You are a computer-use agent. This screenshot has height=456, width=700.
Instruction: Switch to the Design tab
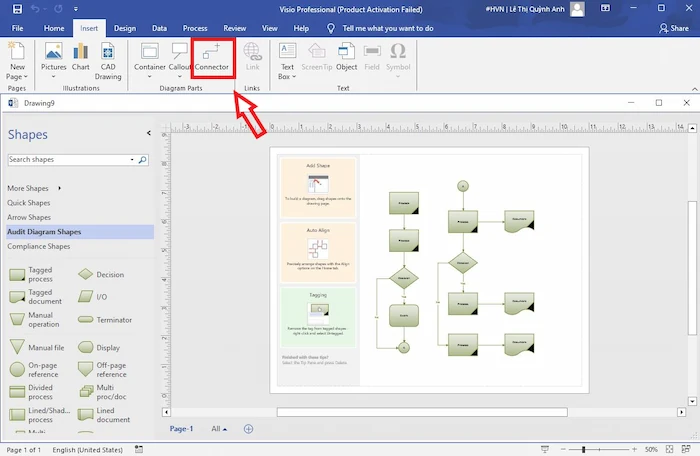(125, 28)
